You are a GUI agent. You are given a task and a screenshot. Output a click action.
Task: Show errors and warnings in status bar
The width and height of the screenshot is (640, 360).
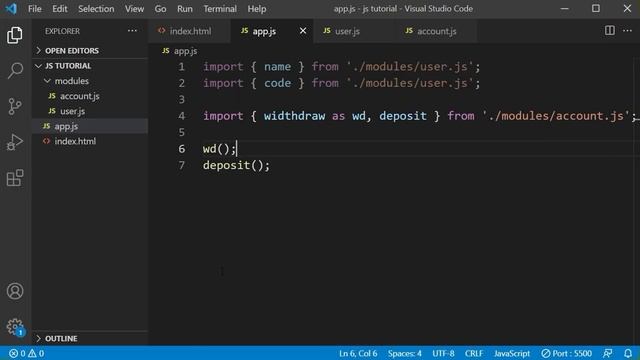pos(27,353)
